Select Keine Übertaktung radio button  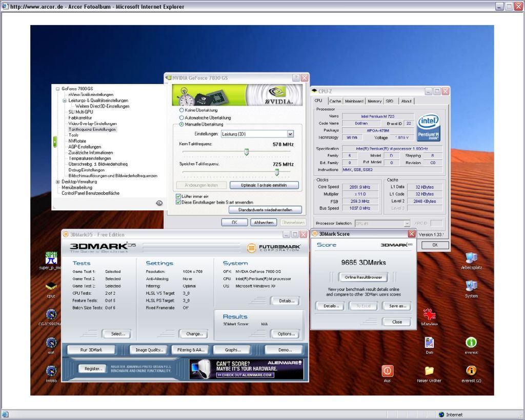click(x=181, y=110)
